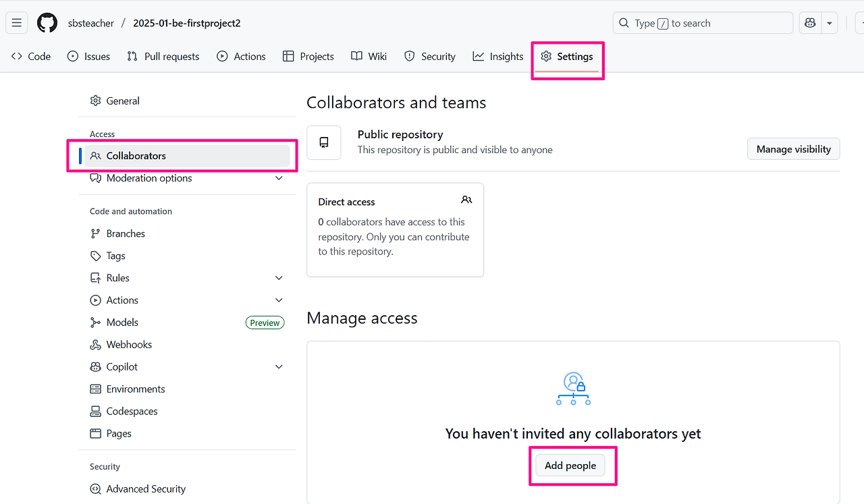Open Webhooks settings
Screen dimensions: 864x504
point(187,345)
